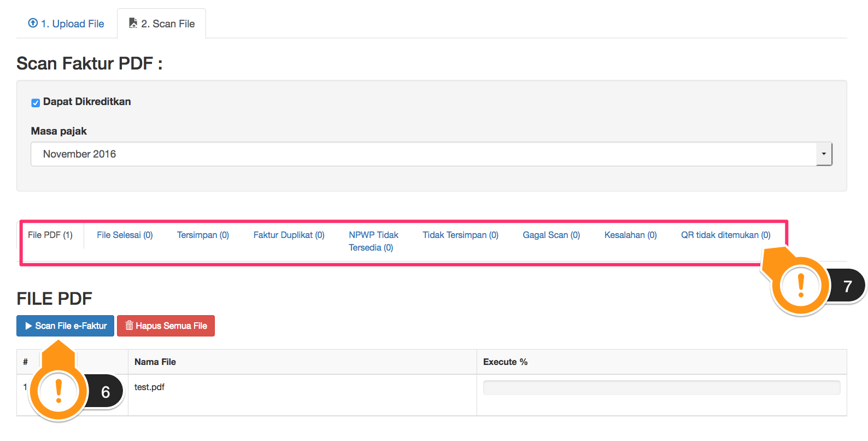The width and height of the screenshot is (868, 441).
Task: Click the orange warning marker numbered 7
Action: click(801, 285)
